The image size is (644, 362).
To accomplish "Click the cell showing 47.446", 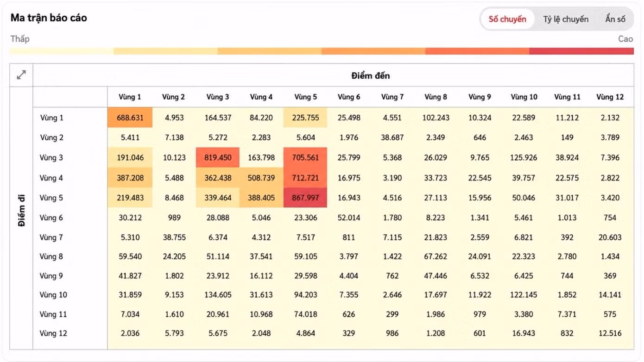I will click(x=436, y=276).
